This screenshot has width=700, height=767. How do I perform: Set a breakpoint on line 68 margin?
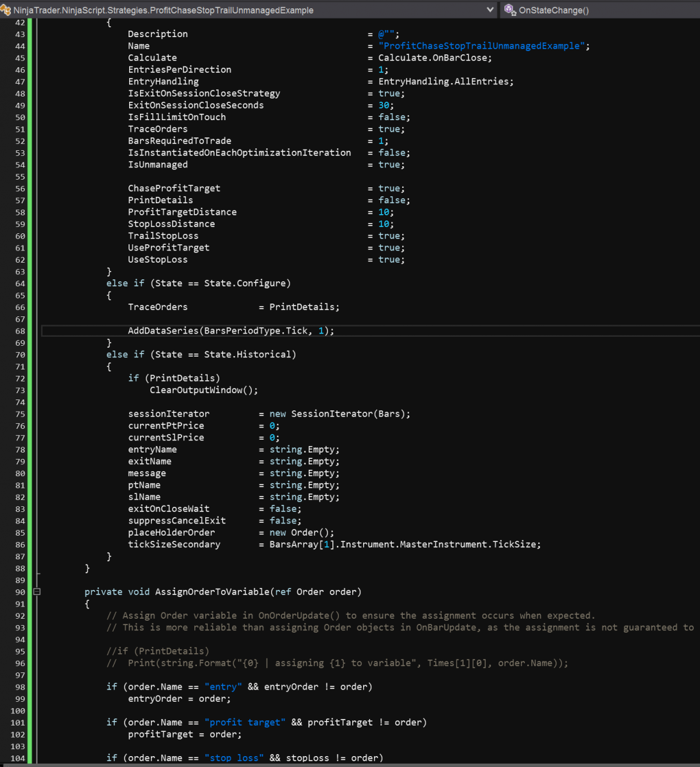pyautogui.click(x=6, y=330)
